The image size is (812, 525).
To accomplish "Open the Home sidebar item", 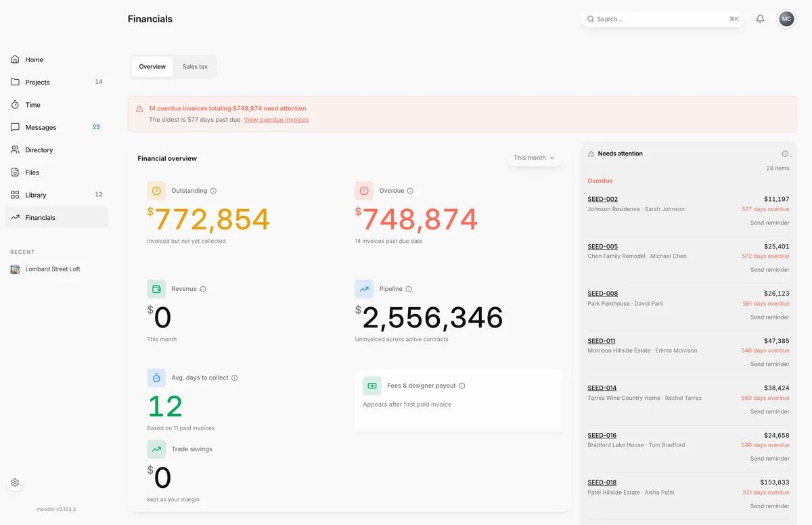I will pos(56,60).
